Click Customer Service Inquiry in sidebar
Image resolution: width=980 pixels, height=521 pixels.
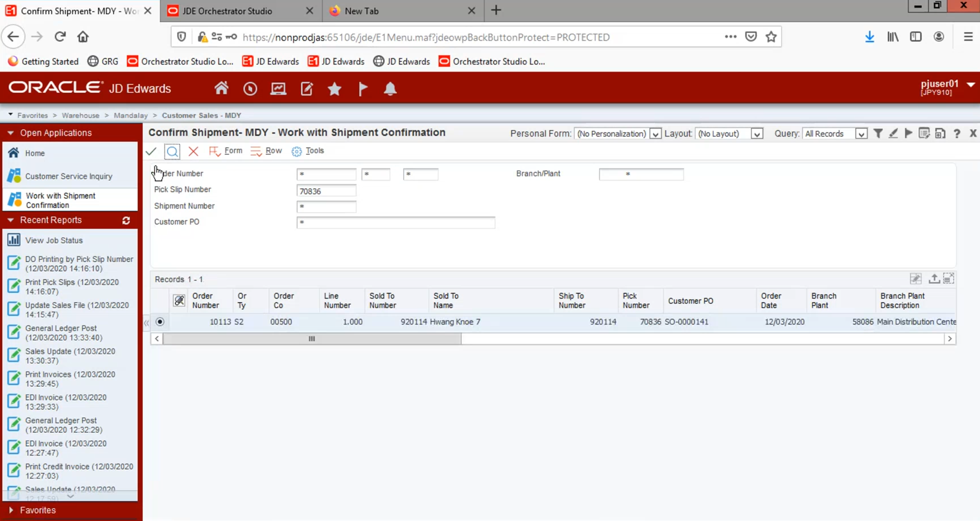click(68, 176)
